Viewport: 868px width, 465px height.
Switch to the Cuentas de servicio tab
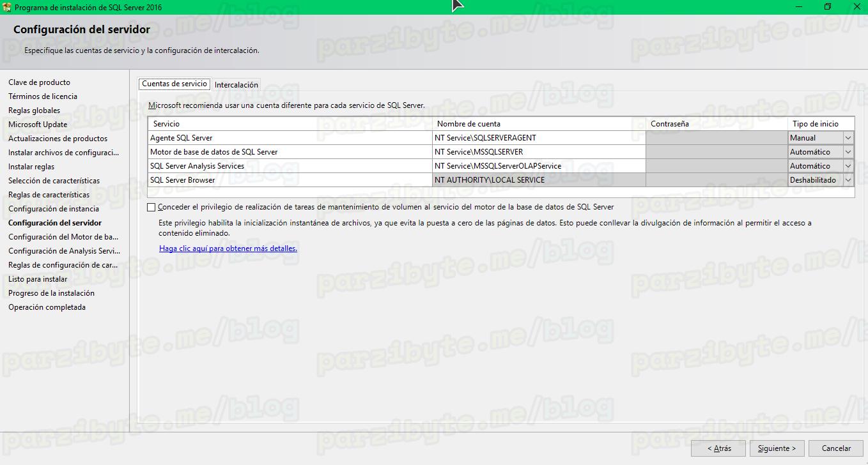174,84
